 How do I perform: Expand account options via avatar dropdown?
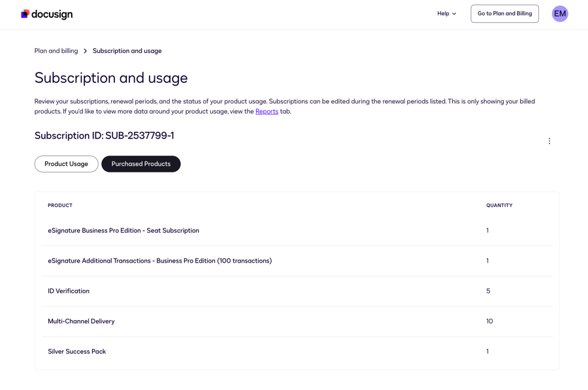[560, 13]
